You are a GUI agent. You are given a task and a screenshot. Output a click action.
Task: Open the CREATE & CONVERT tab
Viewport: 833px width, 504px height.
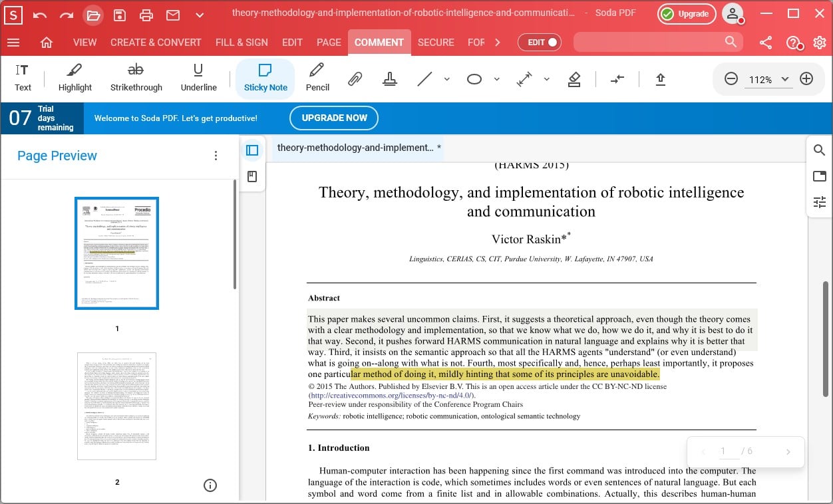[156, 43]
